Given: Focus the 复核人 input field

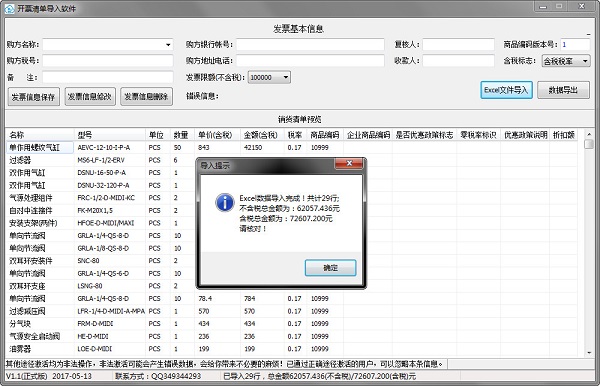Looking at the screenshot, I should [458, 44].
